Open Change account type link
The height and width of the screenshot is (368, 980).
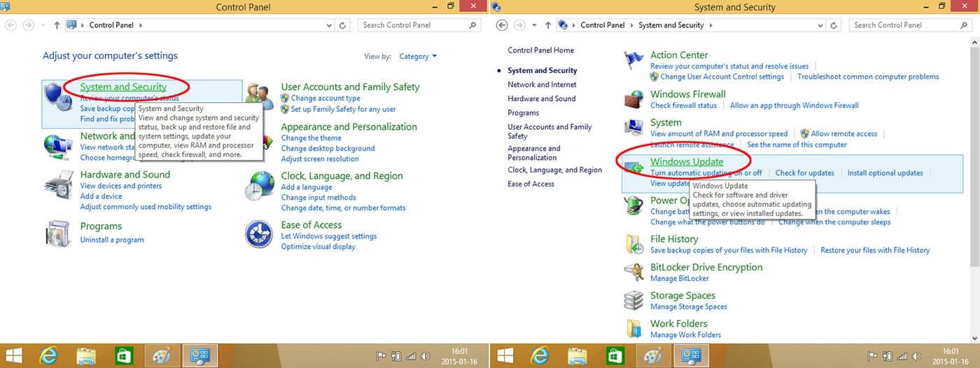coord(325,98)
